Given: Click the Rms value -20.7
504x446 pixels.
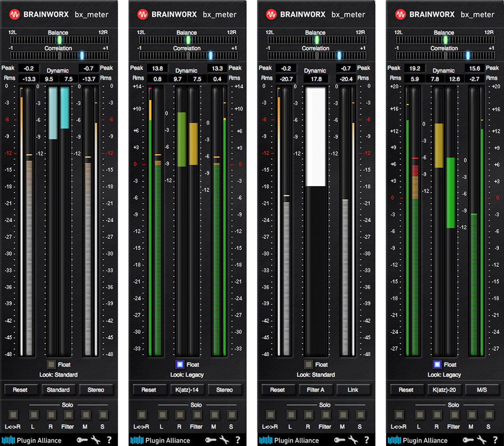Looking at the screenshot, I should [286, 79].
